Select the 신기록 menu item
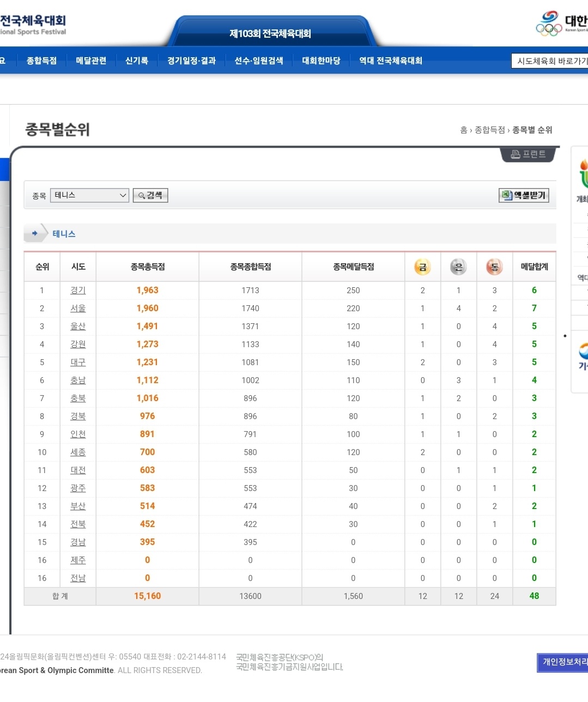 click(137, 60)
